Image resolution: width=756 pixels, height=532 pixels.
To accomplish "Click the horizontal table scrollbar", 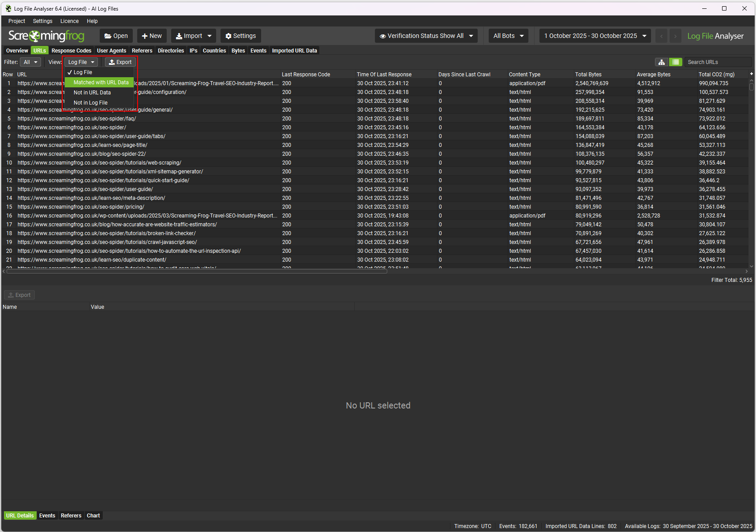I will [x=197, y=271].
